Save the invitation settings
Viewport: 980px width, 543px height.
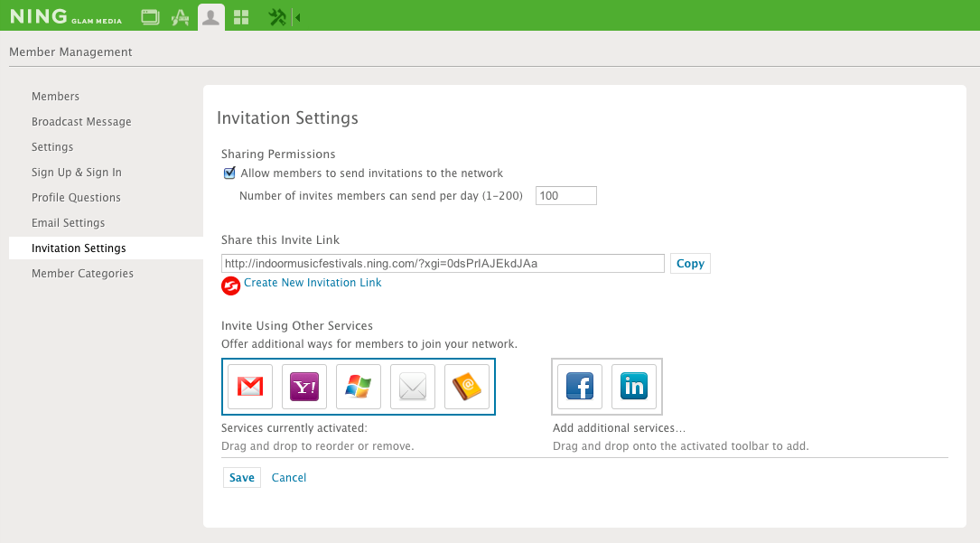[x=241, y=478]
